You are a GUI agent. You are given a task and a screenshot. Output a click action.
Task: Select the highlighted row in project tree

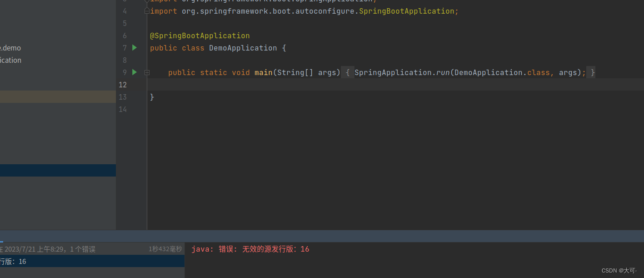point(58,96)
